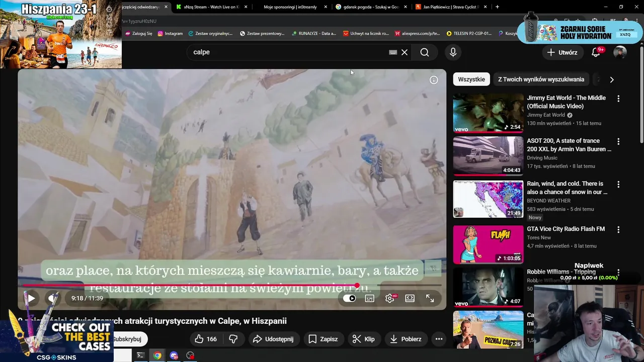Click the Udostępnij share button
Image resolution: width=644 pixels, height=362 pixels.
pos(273,339)
